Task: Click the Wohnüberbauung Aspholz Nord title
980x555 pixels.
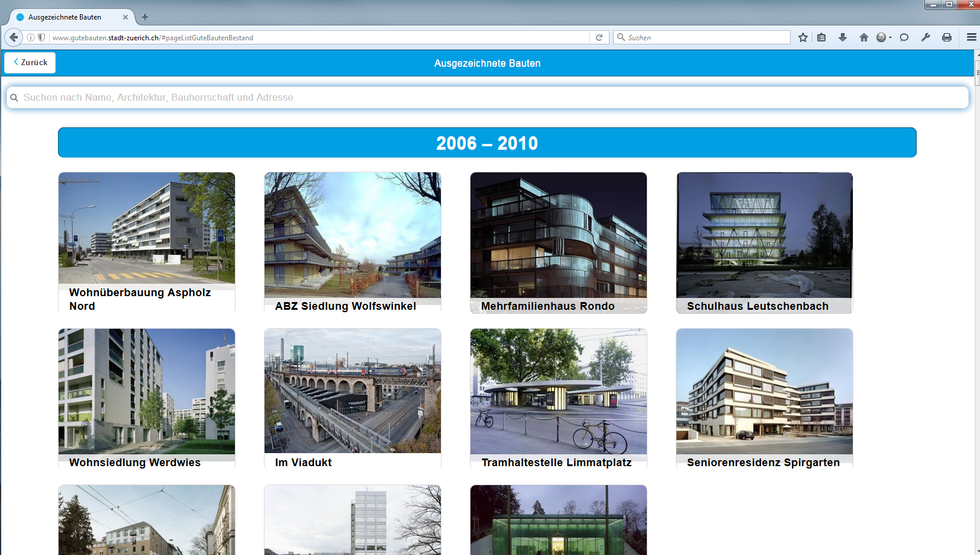Action: [x=140, y=299]
